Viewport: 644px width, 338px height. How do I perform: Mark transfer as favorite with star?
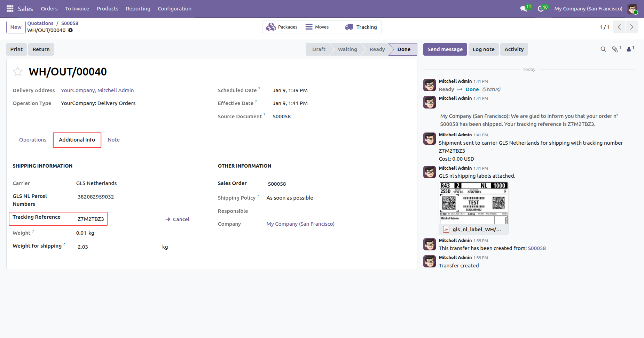click(x=17, y=72)
